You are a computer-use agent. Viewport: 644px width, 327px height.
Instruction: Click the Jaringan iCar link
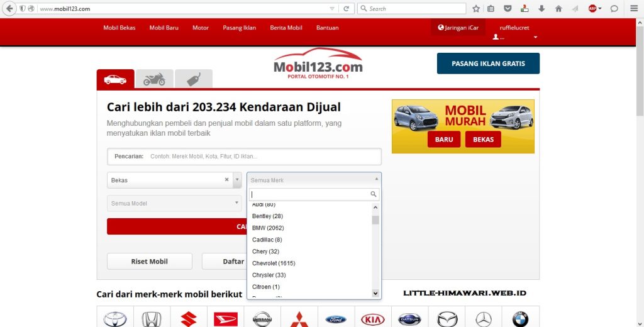pyautogui.click(x=458, y=28)
